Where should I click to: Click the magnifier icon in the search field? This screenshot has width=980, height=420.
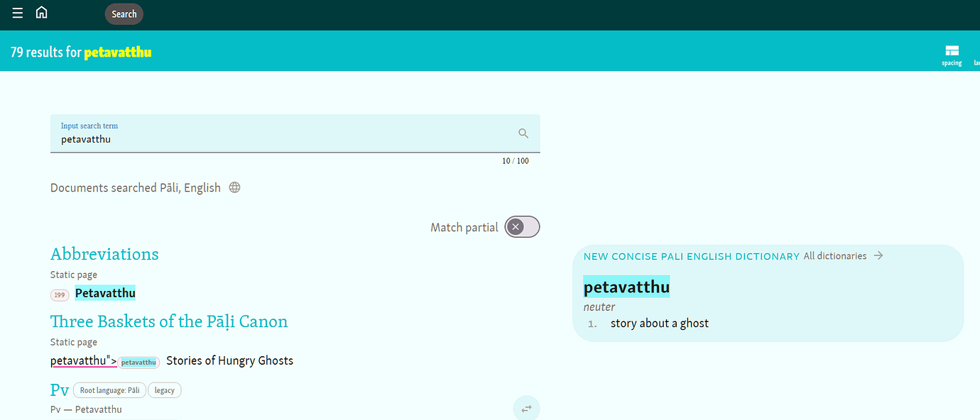(x=523, y=133)
